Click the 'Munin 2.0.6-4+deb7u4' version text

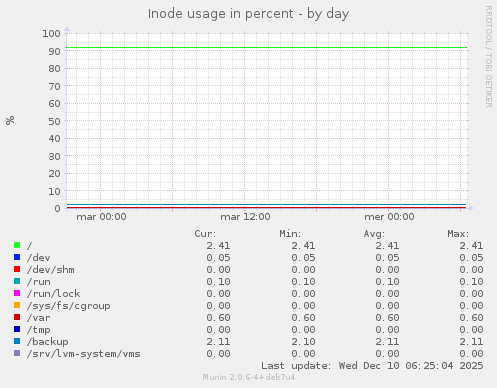click(x=249, y=377)
